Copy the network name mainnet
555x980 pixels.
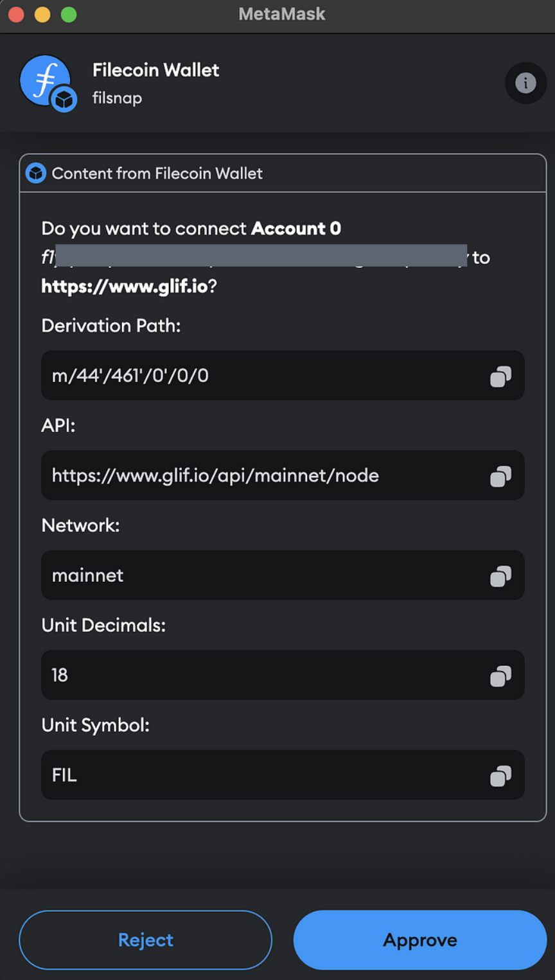(500, 575)
